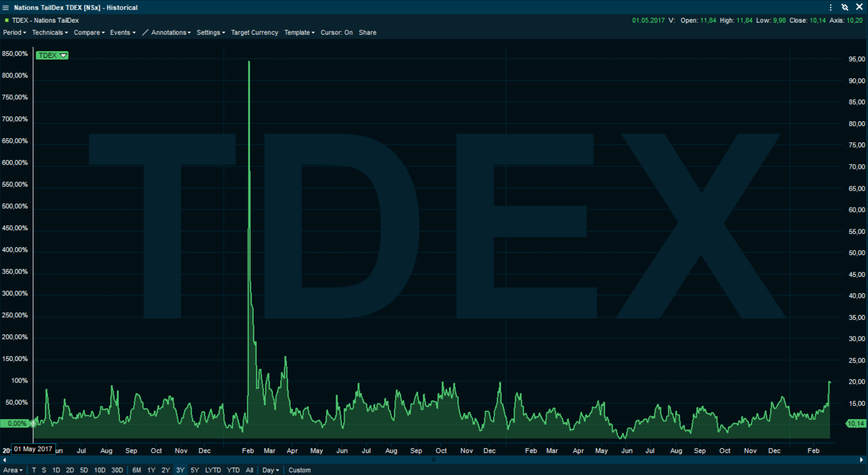Viewport: 868px width, 475px height.
Task: Click Target Currency
Action: [x=254, y=33]
